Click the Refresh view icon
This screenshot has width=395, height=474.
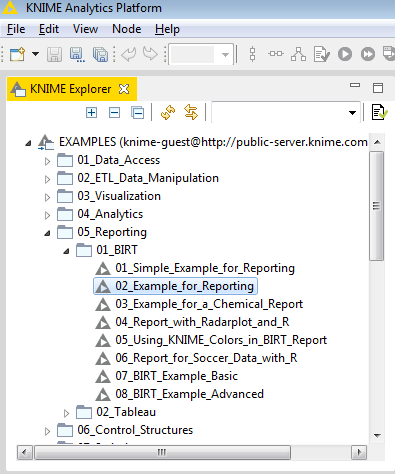168,112
